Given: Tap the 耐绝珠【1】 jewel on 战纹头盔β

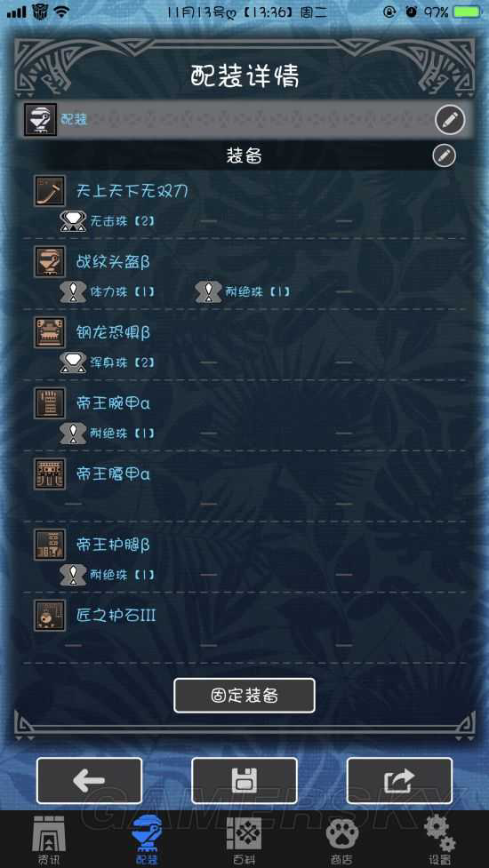Looking at the screenshot, I should click(243, 291).
